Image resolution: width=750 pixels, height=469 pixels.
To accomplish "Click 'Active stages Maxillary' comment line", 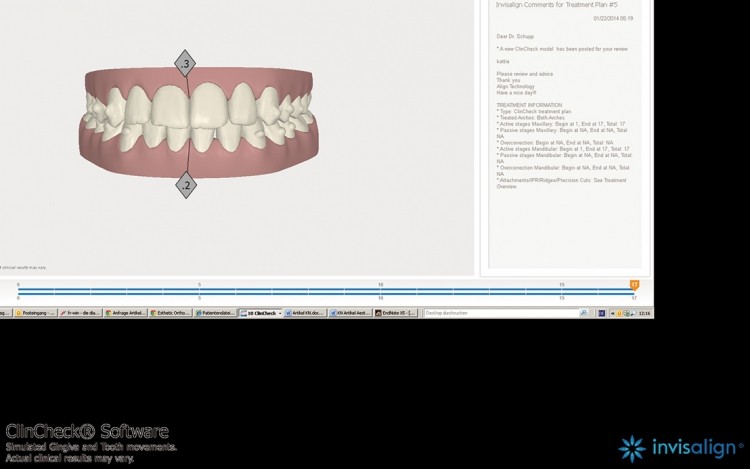I will click(x=561, y=124).
